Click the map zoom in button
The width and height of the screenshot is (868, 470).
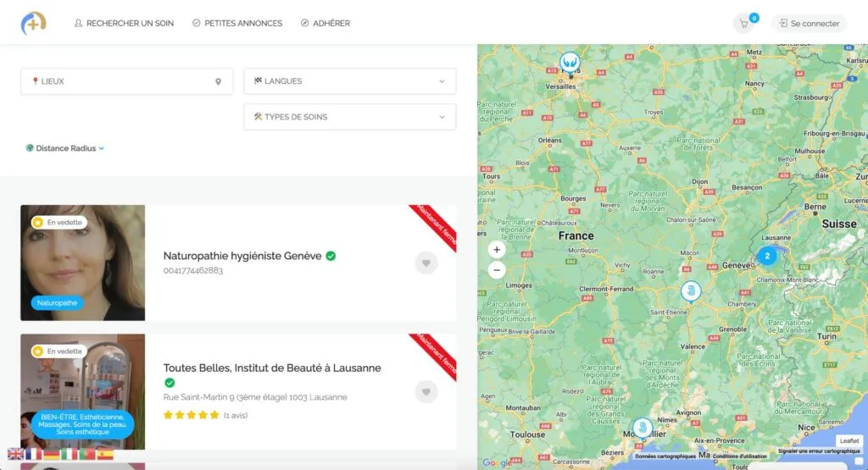pos(497,250)
